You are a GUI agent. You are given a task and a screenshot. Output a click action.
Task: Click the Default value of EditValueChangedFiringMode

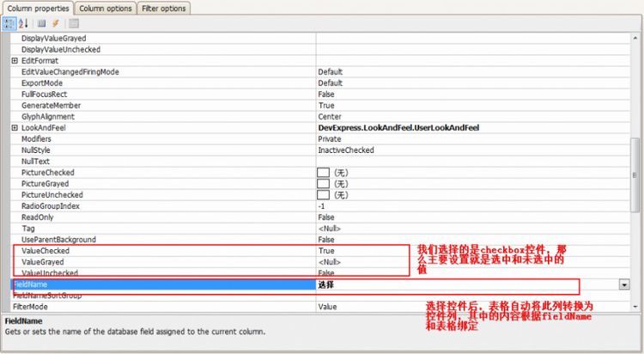click(x=331, y=72)
